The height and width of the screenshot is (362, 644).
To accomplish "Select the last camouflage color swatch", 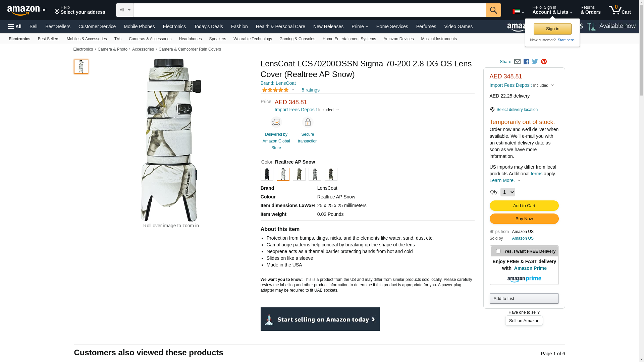I will coord(331,174).
